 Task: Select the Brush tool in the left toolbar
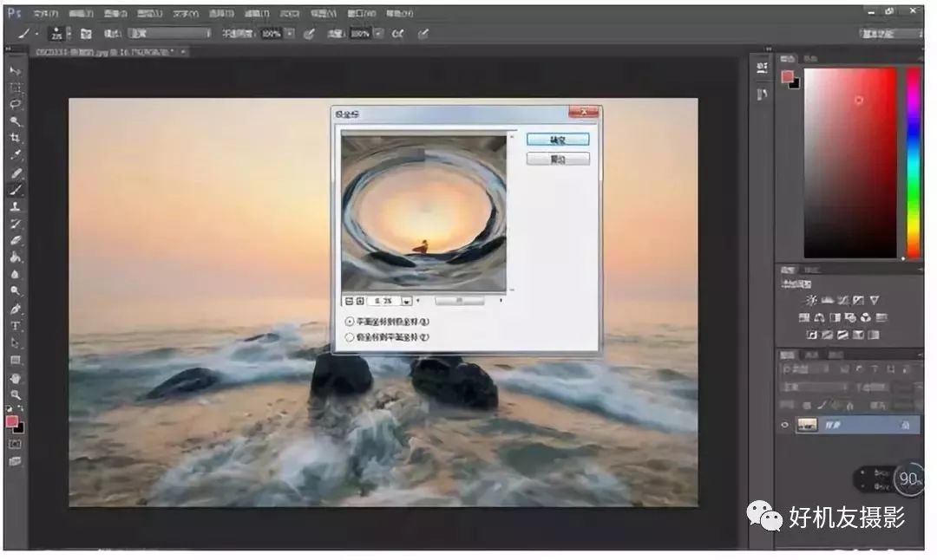coord(16,190)
